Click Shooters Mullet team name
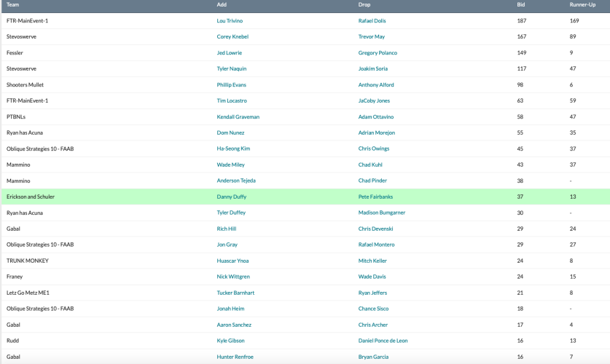The width and height of the screenshot is (610, 364). click(25, 84)
